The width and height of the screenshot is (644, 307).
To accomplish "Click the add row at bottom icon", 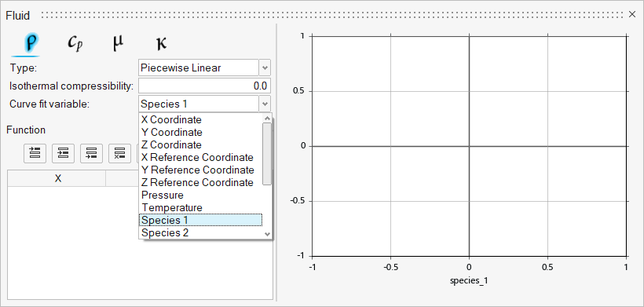I will [92, 154].
